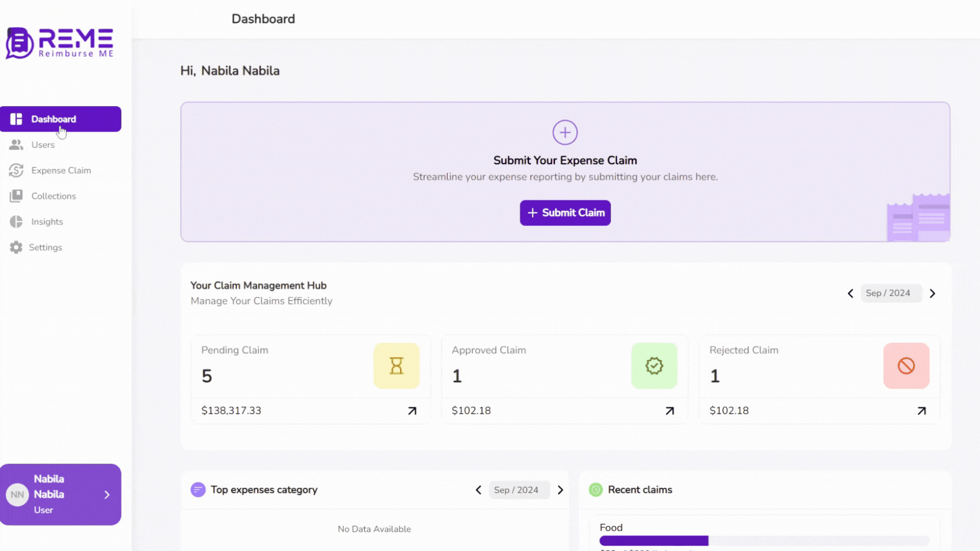Click the Users people icon
Viewport: 980px width, 551px height.
tap(16, 145)
